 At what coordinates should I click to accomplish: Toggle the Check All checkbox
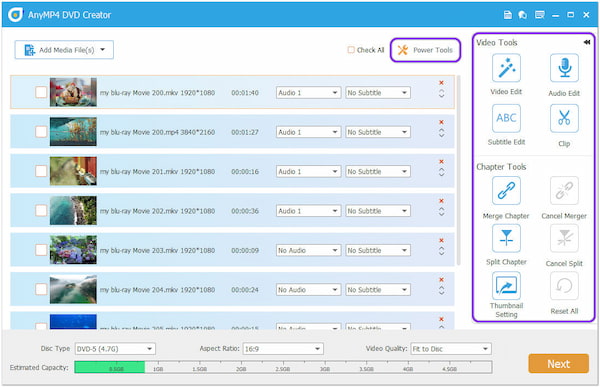351,50
